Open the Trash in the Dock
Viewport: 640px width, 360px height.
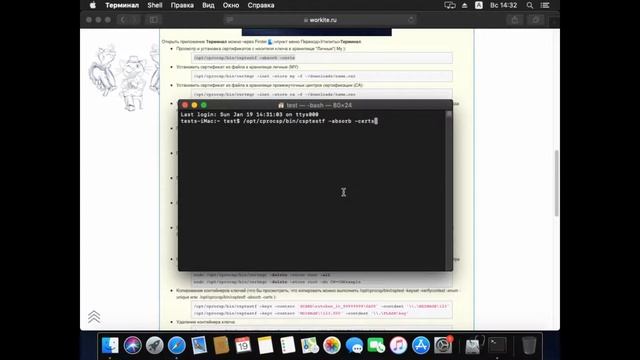[529, 346]
